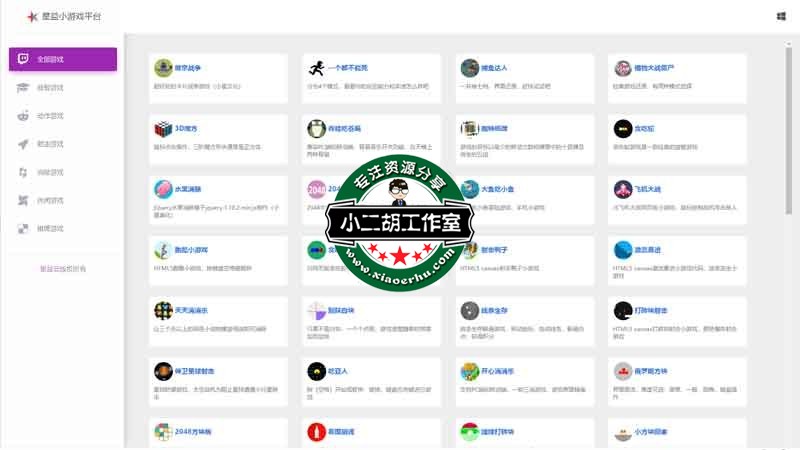The width and height of the screenshot is (800, 450).
Task: Switch to the 射击游戏 sidebar category
Action: 50,144
